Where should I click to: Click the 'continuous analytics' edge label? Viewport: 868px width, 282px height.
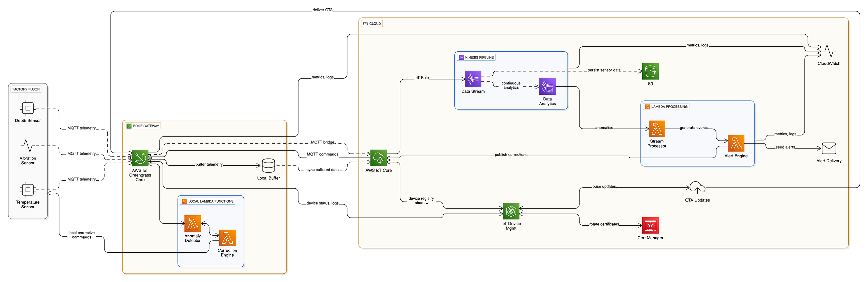pos(511,85)
